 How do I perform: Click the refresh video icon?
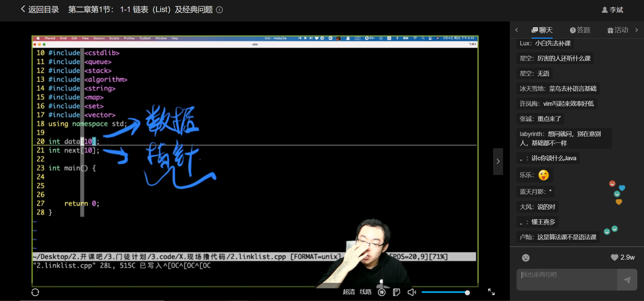click(35, 292)
